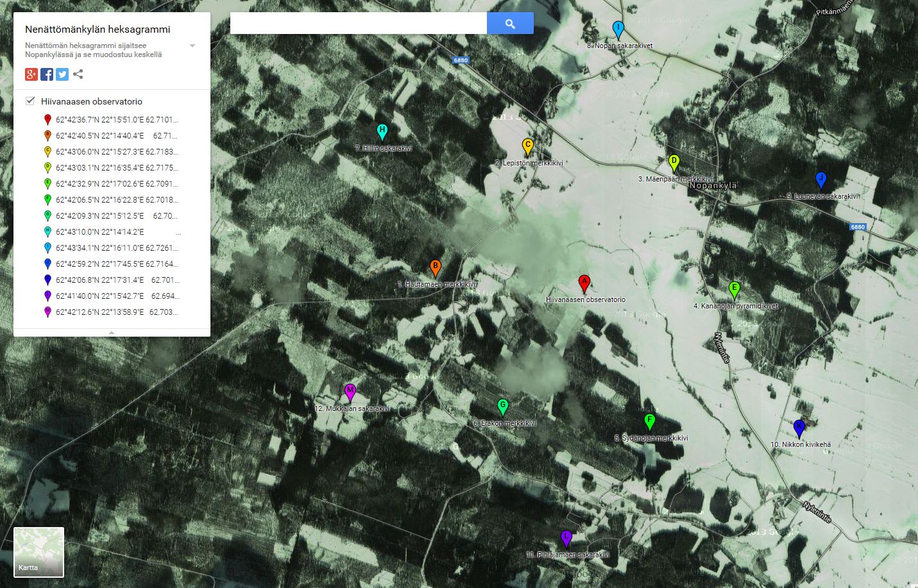918x588 pixels.
Task: Switch to Kartta map view thumbnail
Action: click(x=38, y=551)
